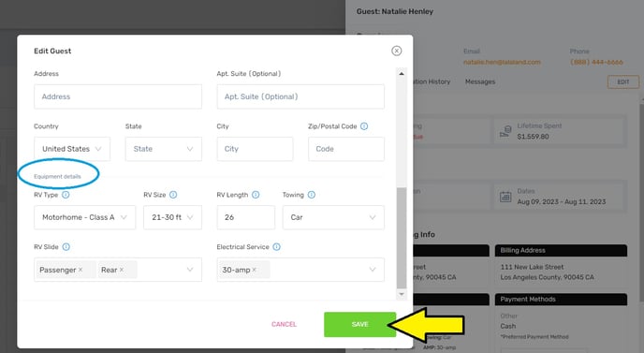
Task: Click the dialog scrollbar down arrow
Action: coord(402,294)
